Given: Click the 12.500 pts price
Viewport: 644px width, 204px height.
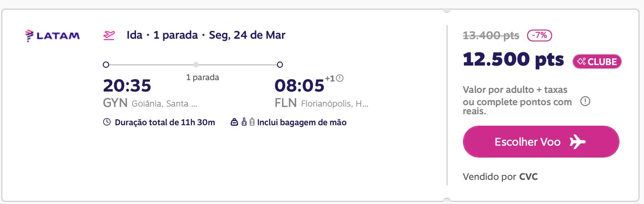Looking at the screenshot, I should tap(513, 60).
